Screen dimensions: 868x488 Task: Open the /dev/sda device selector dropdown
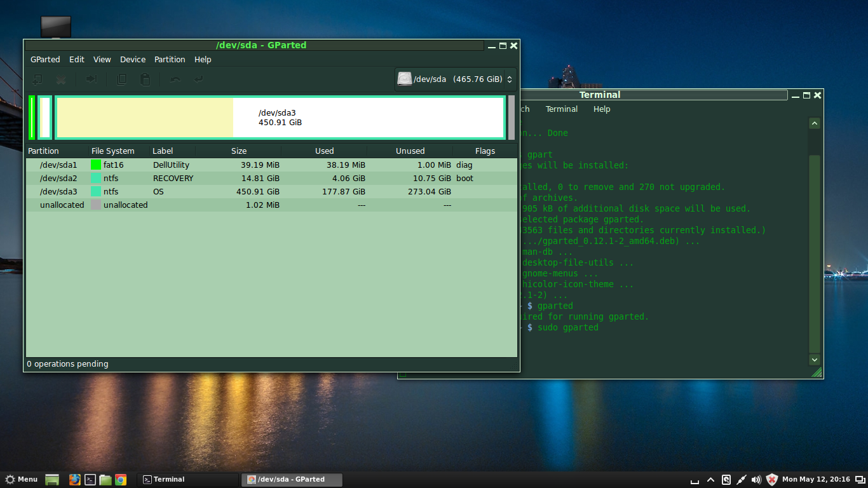(x=456, y=79)
